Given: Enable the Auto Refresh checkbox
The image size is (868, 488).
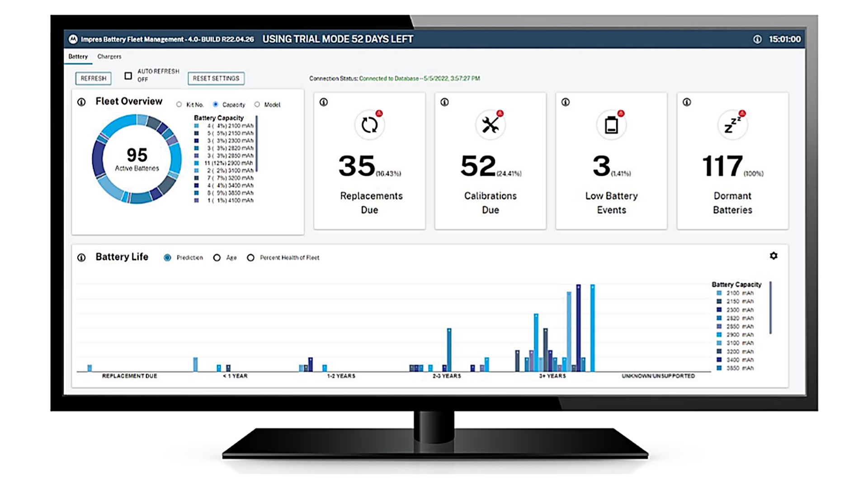Looking at the screenshot, I should (x=128, y=76).
